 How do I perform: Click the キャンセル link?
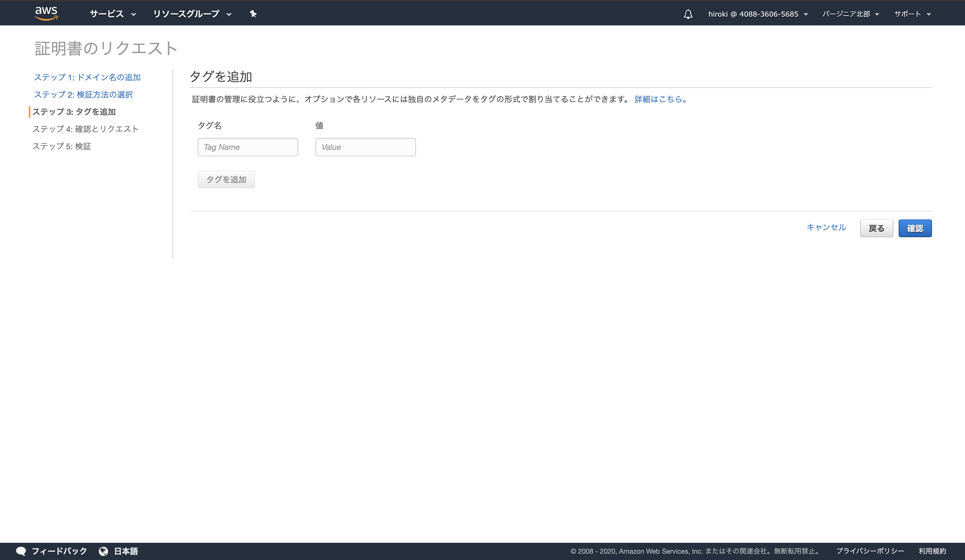pyautogui.click(x=826, y=227)
